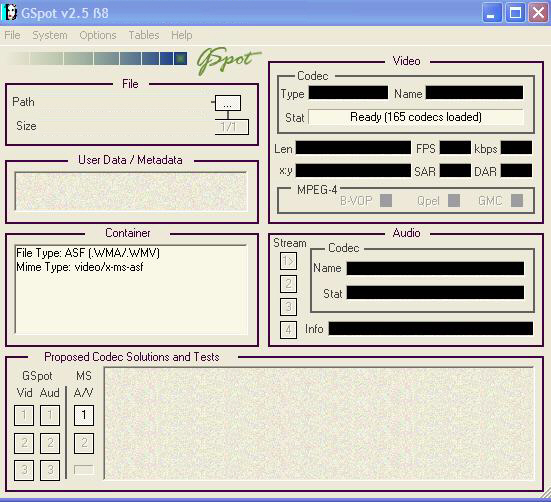This screenshot has width=551, height=502.
Task: Open the Options menu
Action: 98,35
